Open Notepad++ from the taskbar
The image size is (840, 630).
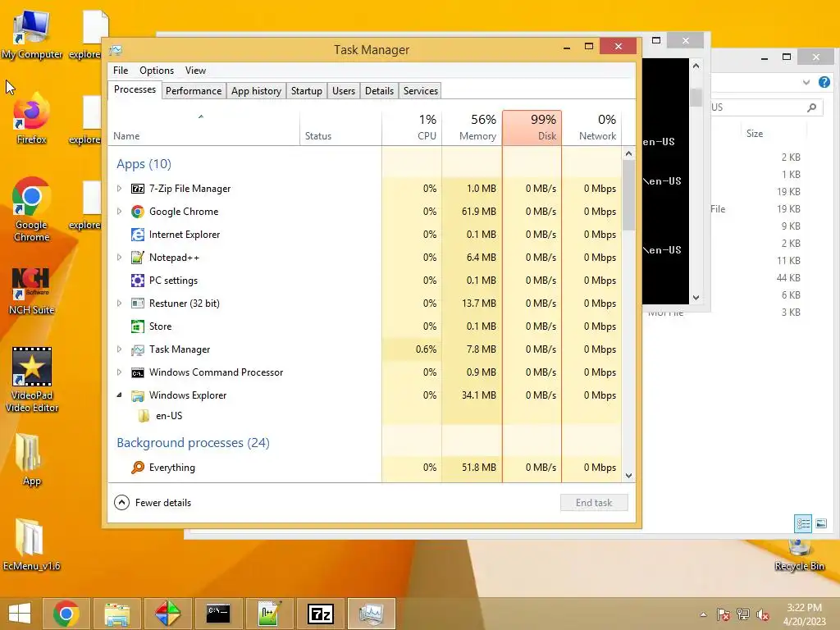(x=269, y=614)
